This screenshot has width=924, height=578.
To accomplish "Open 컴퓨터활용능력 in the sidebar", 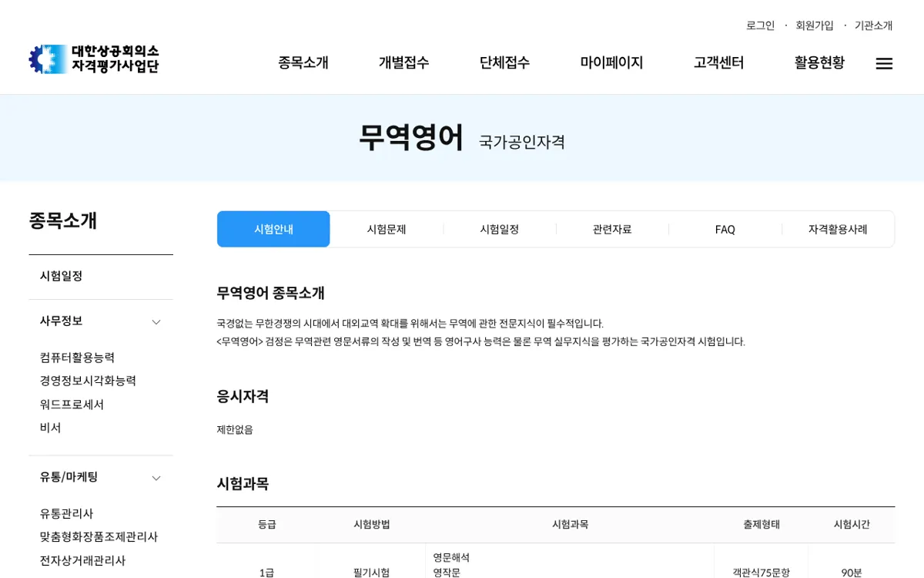I will point(78,358).
